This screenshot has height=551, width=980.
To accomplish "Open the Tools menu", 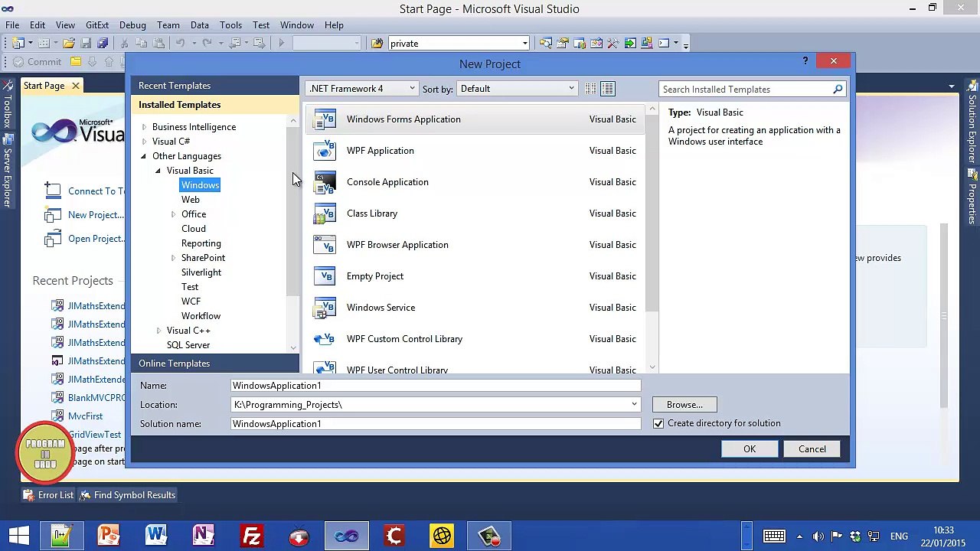I will (x=230, y=25).
